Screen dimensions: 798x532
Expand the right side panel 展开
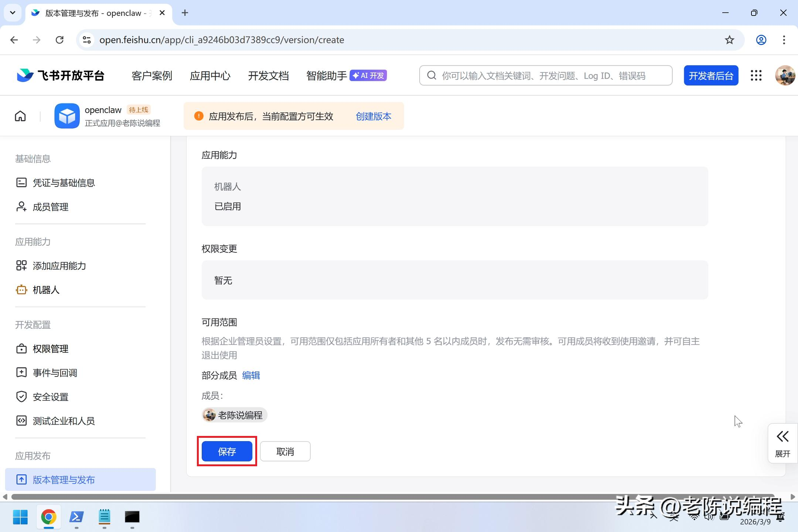(782, 443)
